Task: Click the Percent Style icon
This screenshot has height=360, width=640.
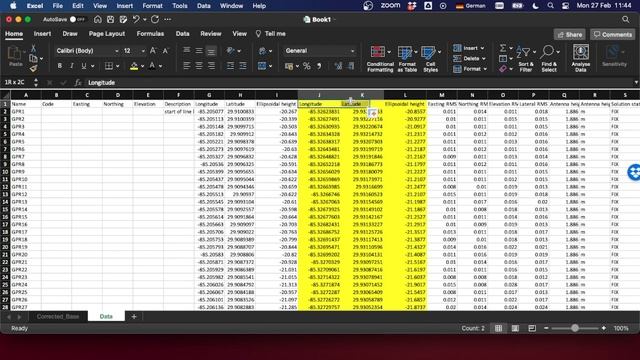Action: tap(307, 66)
